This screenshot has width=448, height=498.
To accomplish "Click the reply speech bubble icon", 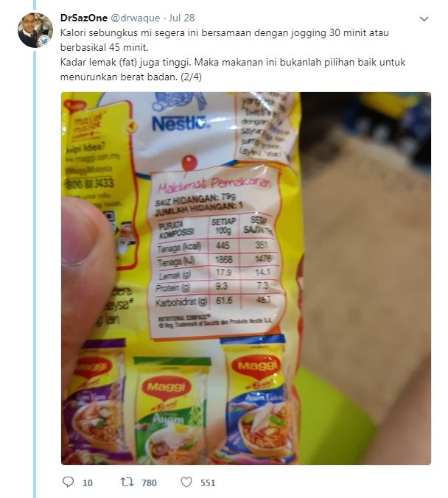I will [x=68, y=482].
